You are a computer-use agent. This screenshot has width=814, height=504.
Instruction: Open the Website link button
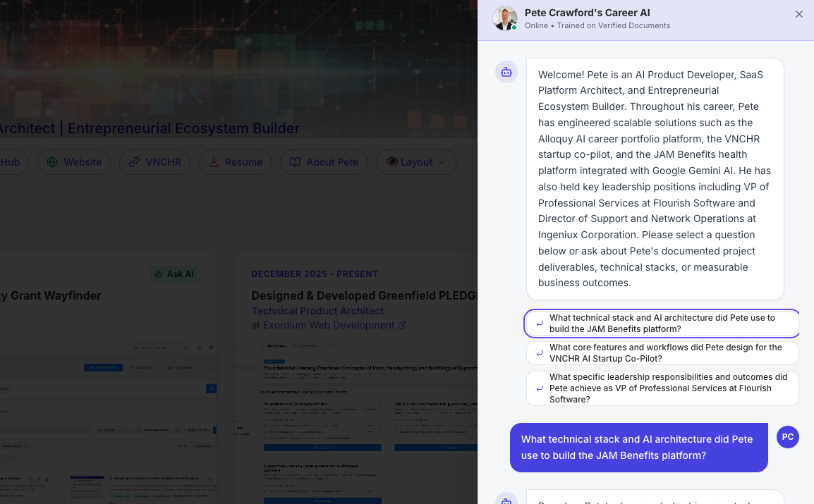(74, 162)
